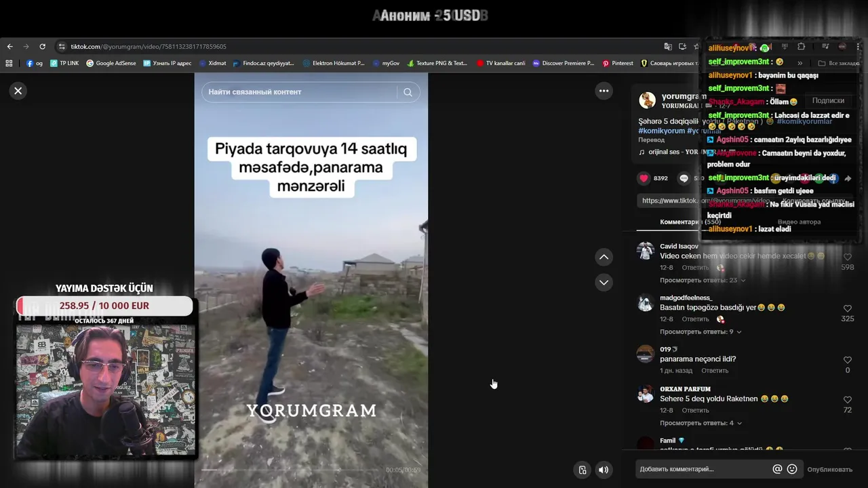Open comments via the speech bubble icon
Viewport: 868px width, 488px height.
[684, 178]
